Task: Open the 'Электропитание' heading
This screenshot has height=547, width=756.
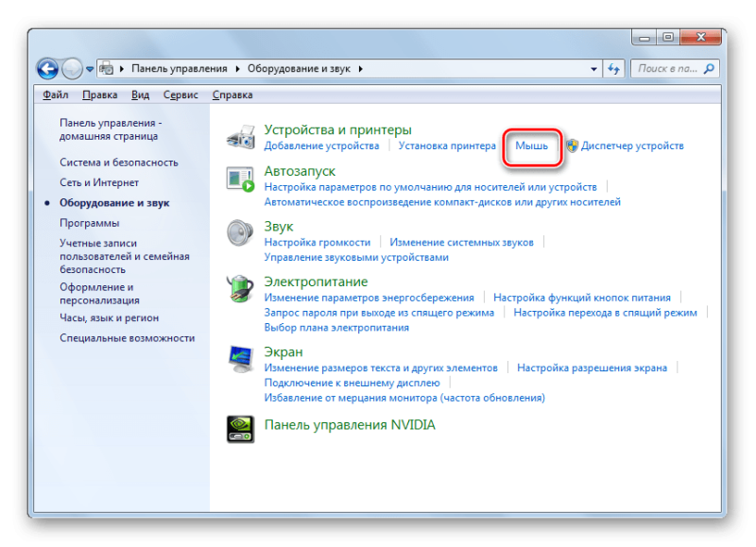Action: (316, 282)
